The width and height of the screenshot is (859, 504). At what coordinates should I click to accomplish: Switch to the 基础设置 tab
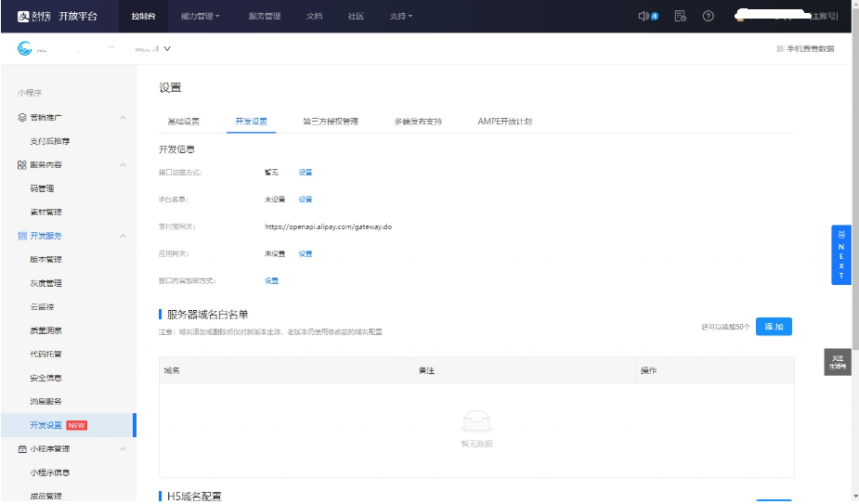pyautogui.click(x=183, y=122)
